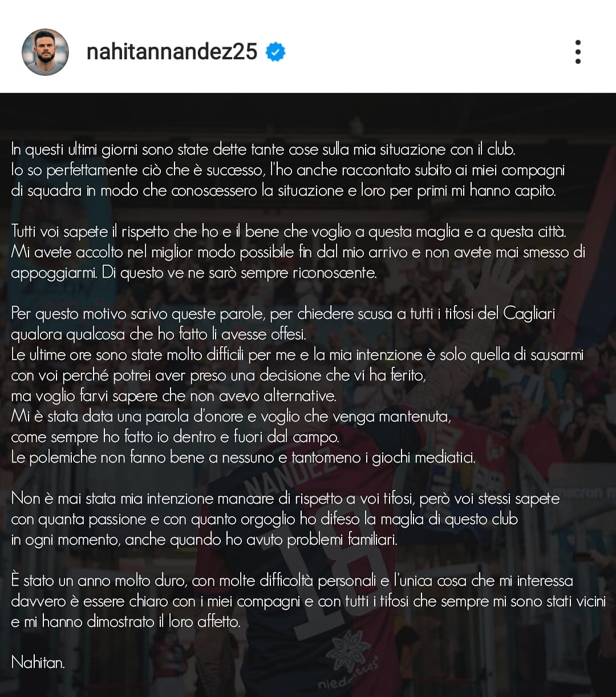
Task: Tap the line 'Mi è stata data una parola d'onore'
Action: point(231,416)
